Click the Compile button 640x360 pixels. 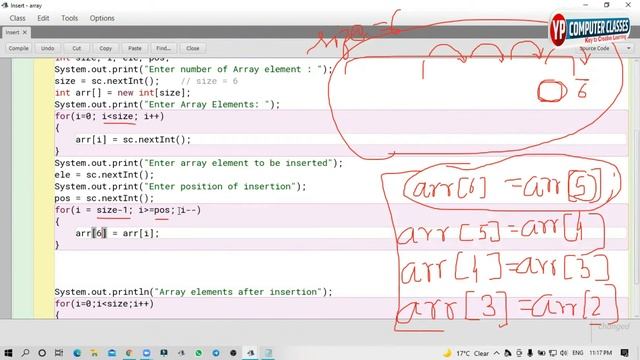(19, 48)
